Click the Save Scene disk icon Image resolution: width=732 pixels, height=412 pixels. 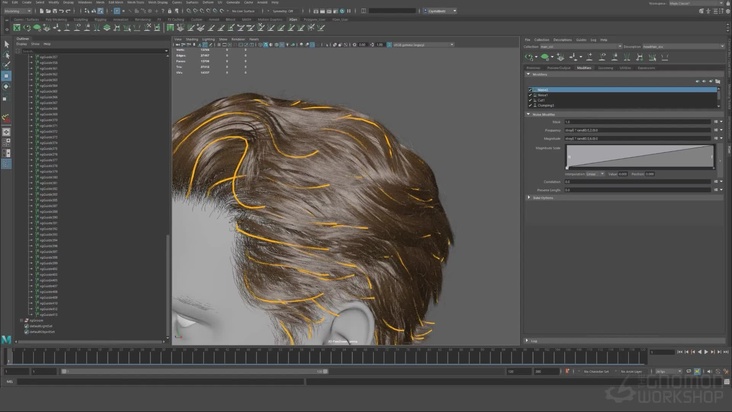tap(55, 11)
